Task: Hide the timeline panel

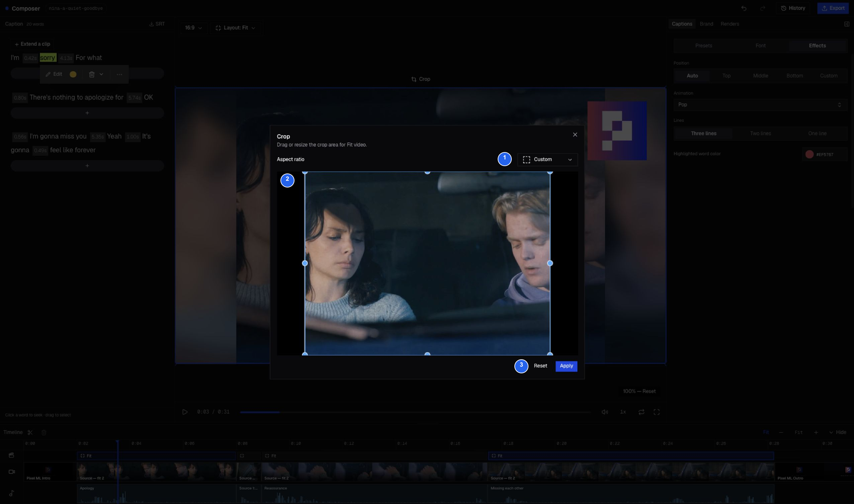Action: pyautogui.click(x=837, y=432)
